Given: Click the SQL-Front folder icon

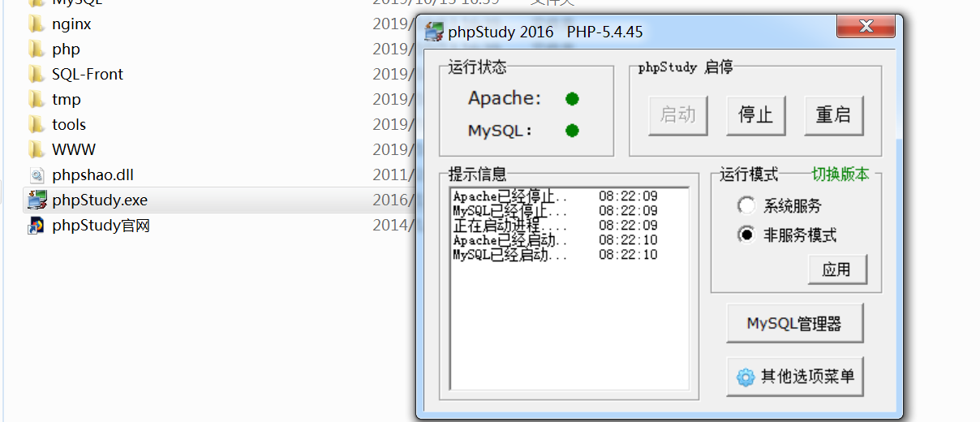Looking at the screenshot, I should (37, 75).
